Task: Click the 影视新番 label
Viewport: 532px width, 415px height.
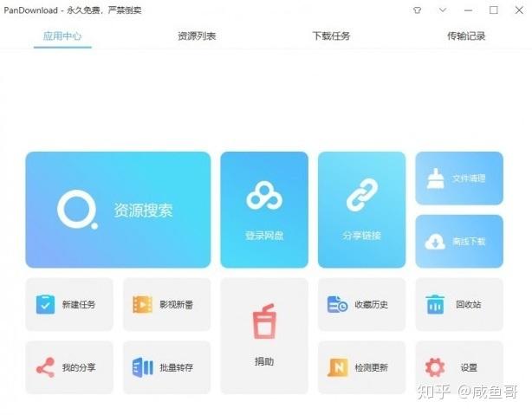Action: point(177,304)
